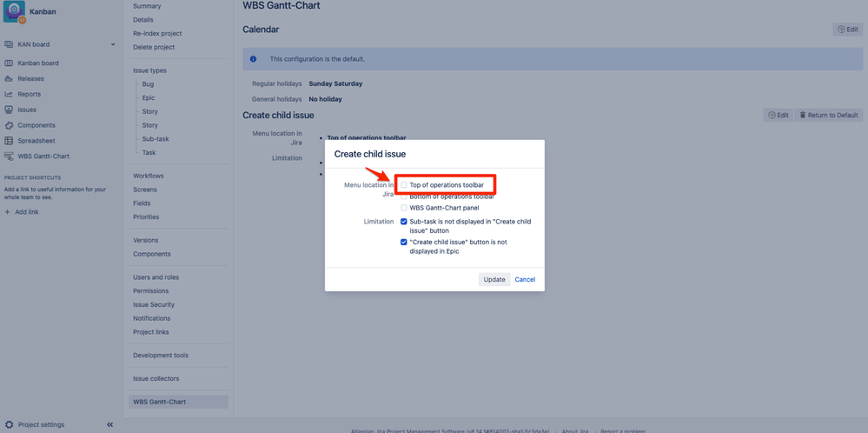Open Reports in sidebar
This screenshot has width=868, height=433.
point(29,94)
